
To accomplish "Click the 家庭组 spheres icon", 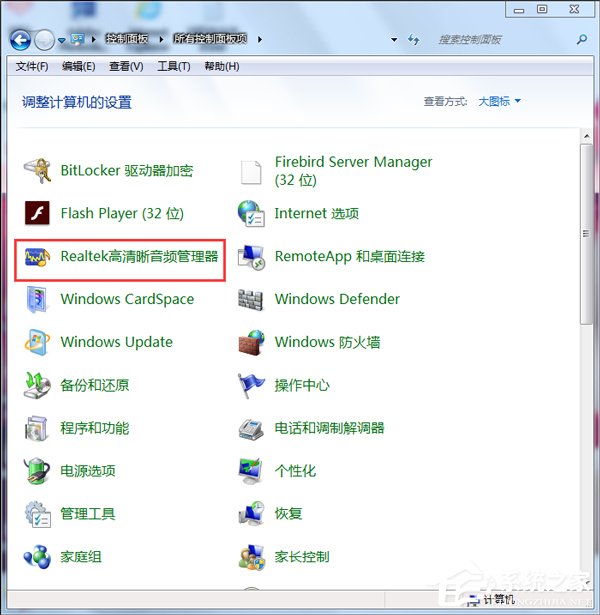I will pos(37,557).
